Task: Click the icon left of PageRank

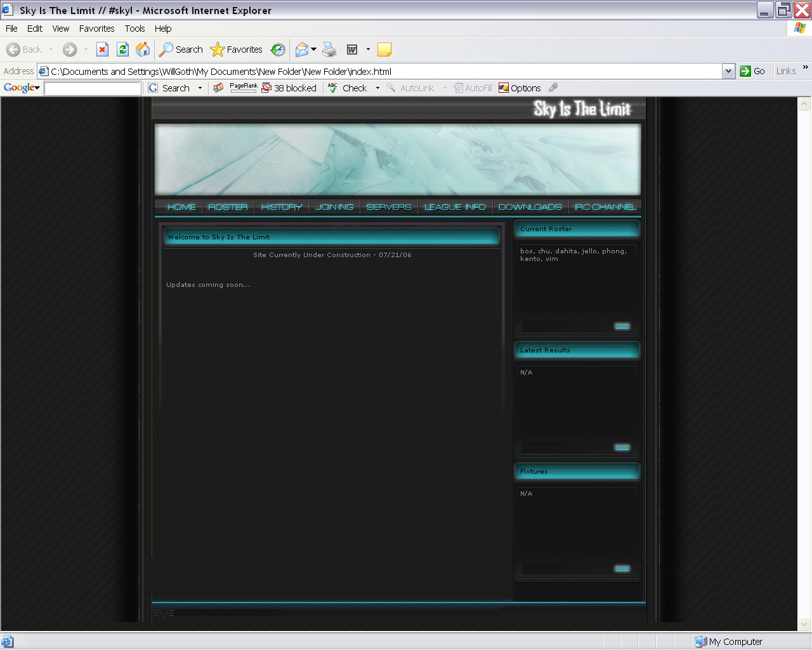Action: click(x=218, y=88)
